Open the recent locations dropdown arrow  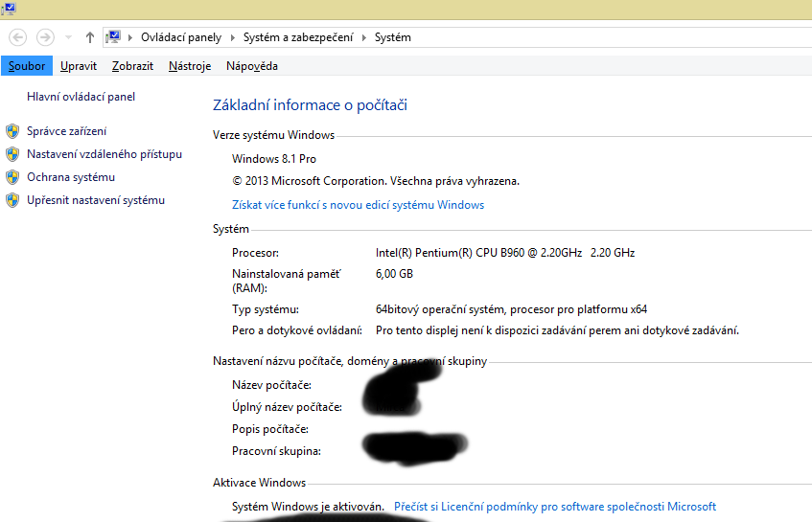pyautogui.click(x=68, y=37)
